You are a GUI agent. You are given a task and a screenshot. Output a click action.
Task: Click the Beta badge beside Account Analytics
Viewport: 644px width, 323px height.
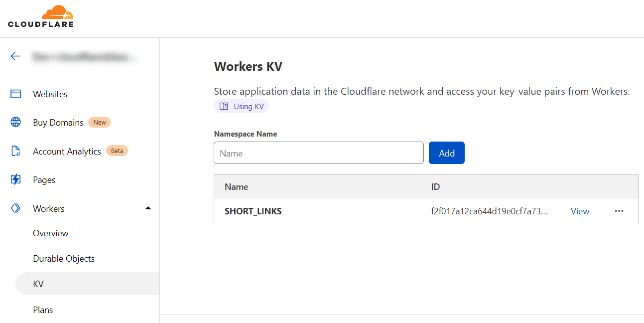[x=117, y=151]
